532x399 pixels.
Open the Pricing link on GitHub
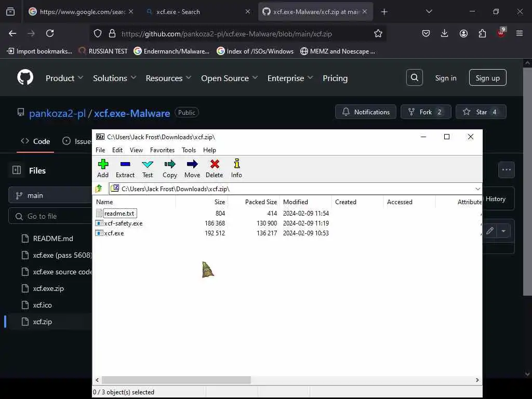(x=335, y=78)
